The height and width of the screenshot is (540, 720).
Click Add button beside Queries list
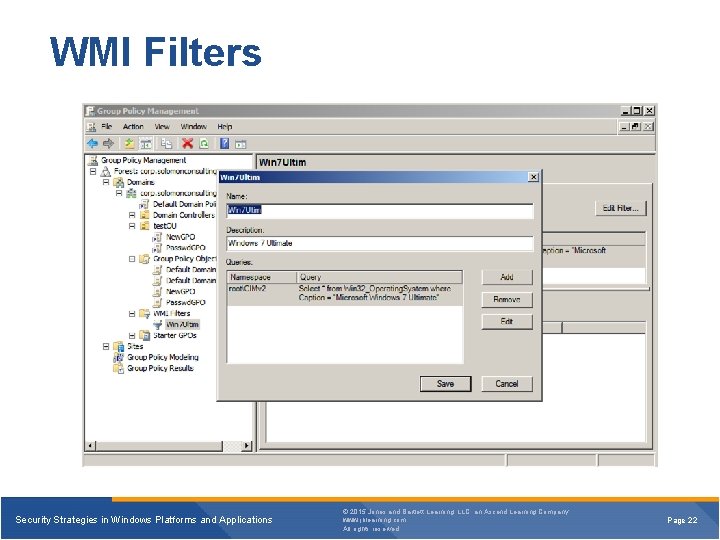pyautogui.click(x=507, y=277)
